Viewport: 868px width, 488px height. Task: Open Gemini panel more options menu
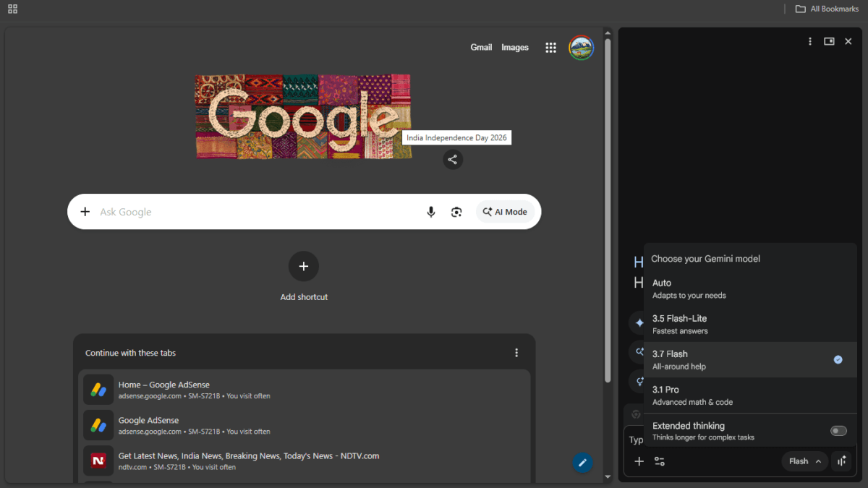[810, 41]
